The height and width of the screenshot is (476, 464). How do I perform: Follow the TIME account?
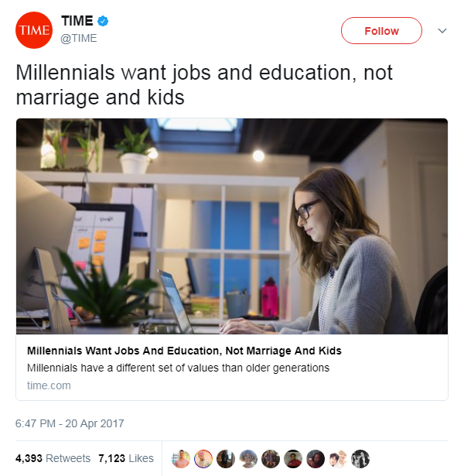[x=381, y=31]
